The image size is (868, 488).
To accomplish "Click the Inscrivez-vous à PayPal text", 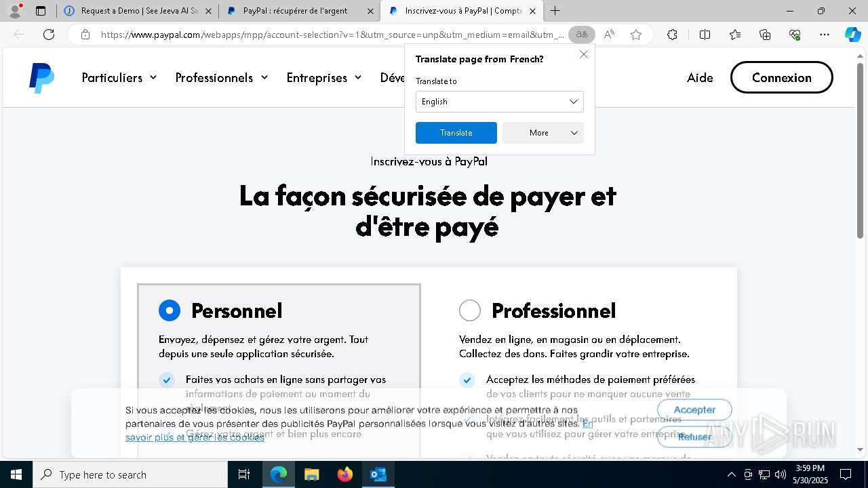I will click(429, 161).
